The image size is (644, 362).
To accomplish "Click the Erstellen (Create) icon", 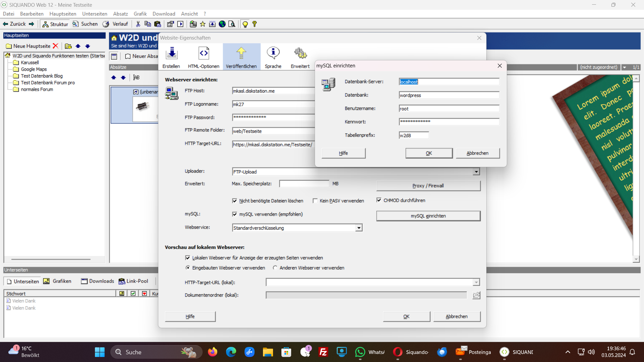I will pyautogui.click(x=172, y=56).
